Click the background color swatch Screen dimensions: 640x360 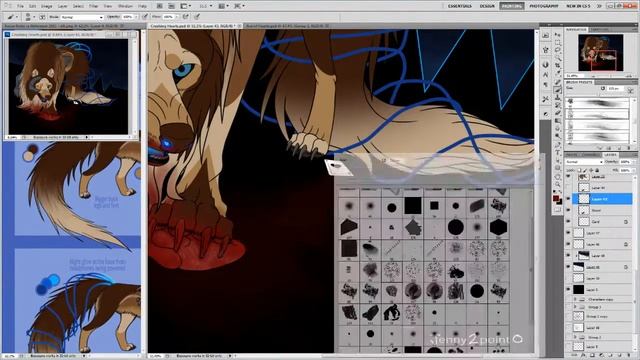point(560,202)
